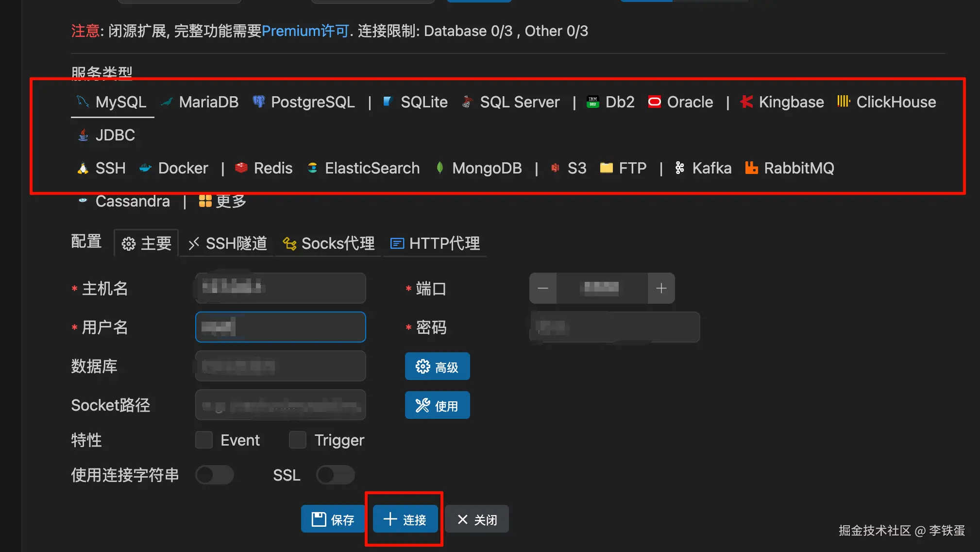Screen dimensions: 980x552
Task: Select the PostgreSQL elephant icon
Action: [258, 102]
